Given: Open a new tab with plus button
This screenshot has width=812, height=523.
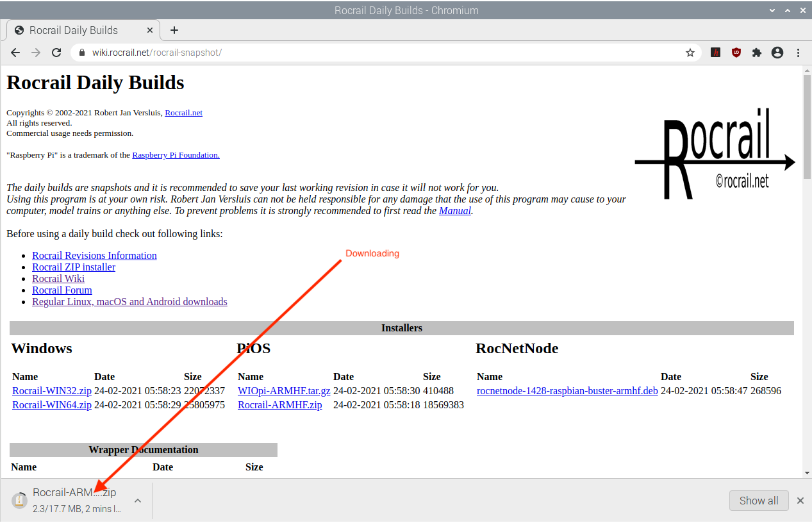Looking at the screenshot, I should pos(174,30).
